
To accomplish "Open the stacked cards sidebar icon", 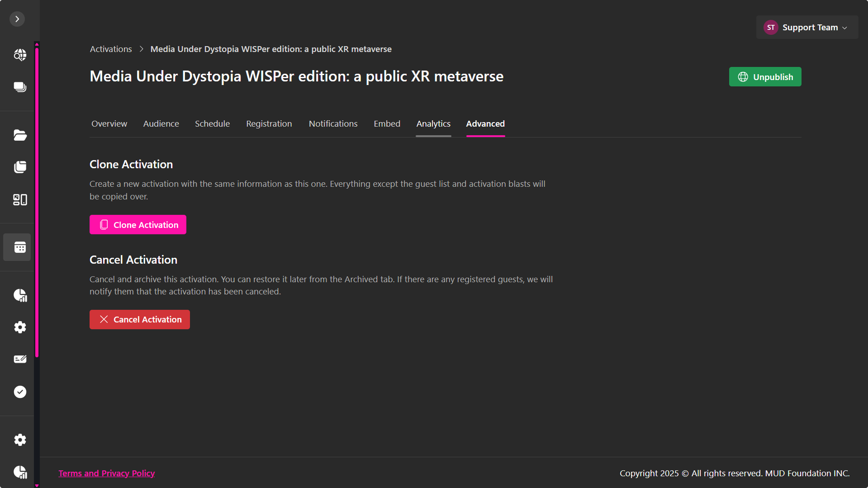I will 20,87.
